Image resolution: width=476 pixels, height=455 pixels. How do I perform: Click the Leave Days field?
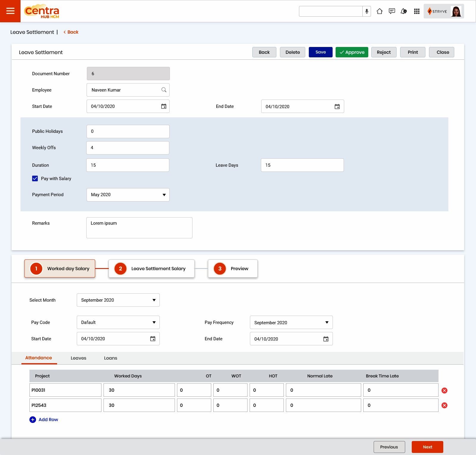coord(302,165)
